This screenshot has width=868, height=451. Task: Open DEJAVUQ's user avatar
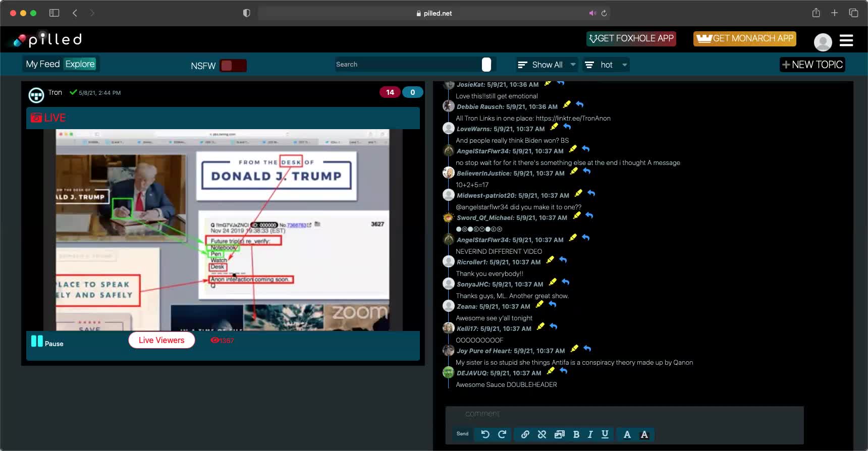click(448, 372)
